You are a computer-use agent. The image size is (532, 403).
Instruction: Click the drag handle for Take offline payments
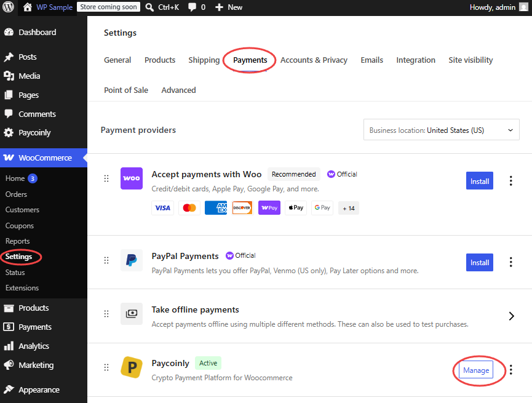(x=106, y=314)
